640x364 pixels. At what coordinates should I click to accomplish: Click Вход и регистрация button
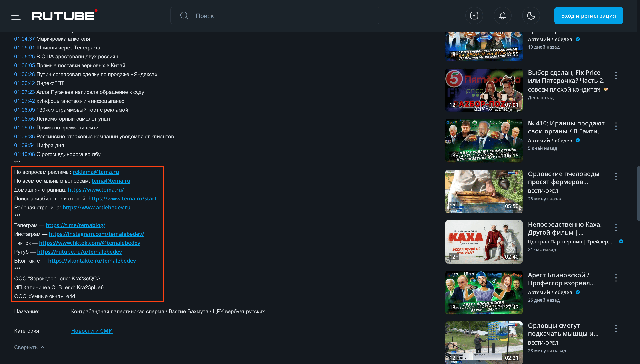tap(588, 16)
